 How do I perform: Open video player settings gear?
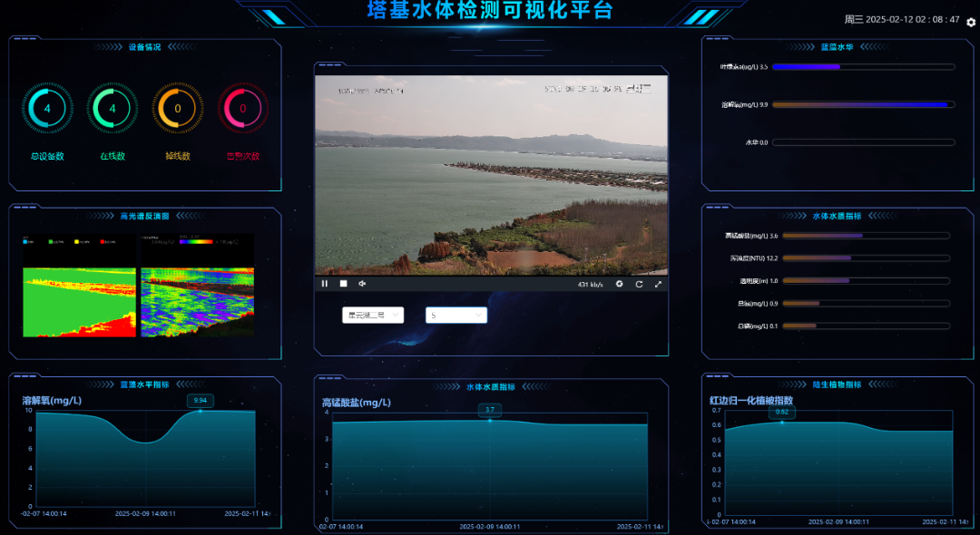pyautogui.click(x=620, y=284)
